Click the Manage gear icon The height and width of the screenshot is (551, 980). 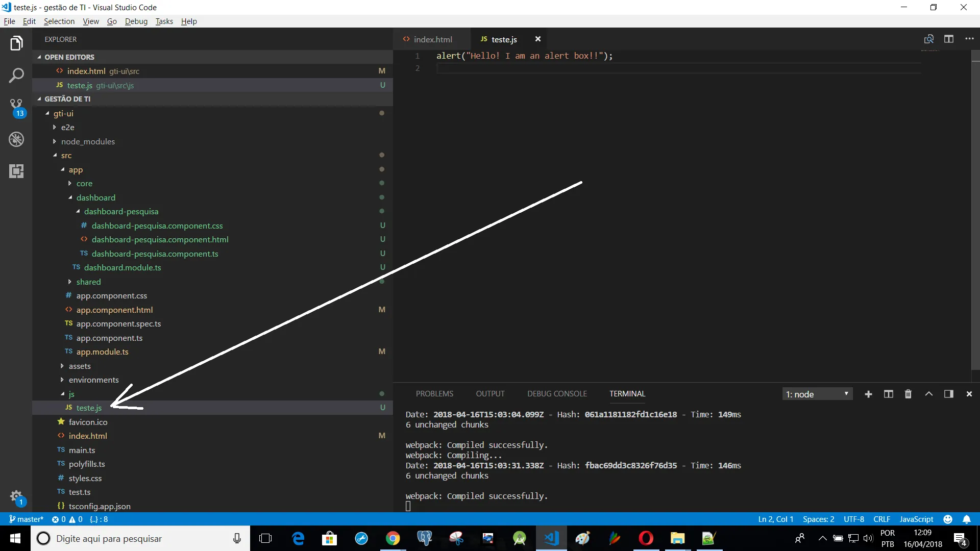pos(16,496)
